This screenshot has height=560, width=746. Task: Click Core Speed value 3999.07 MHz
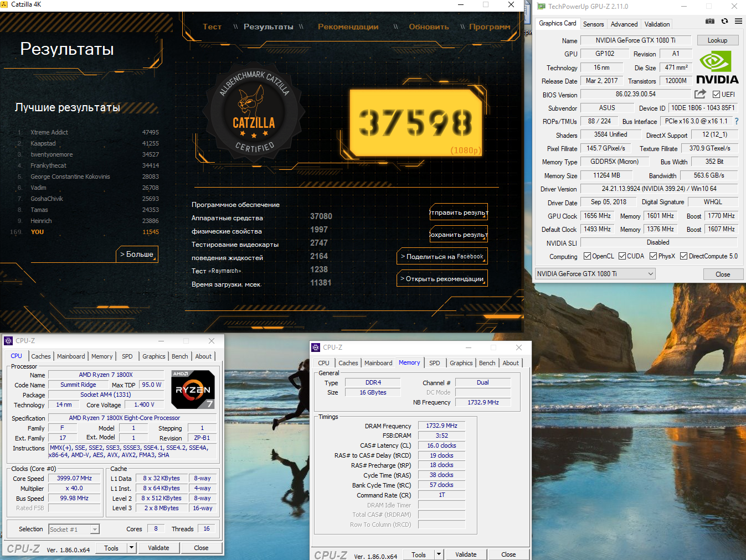(x=74, y=478)
